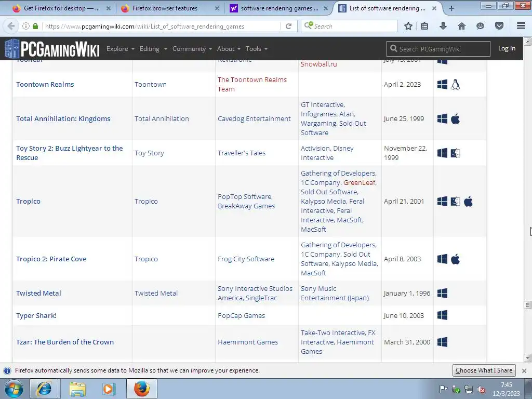Click the Apple icon for Tropico 2: Pirate Cove
The height and width of the screenshot is (399, 532).
coord(455,259)
